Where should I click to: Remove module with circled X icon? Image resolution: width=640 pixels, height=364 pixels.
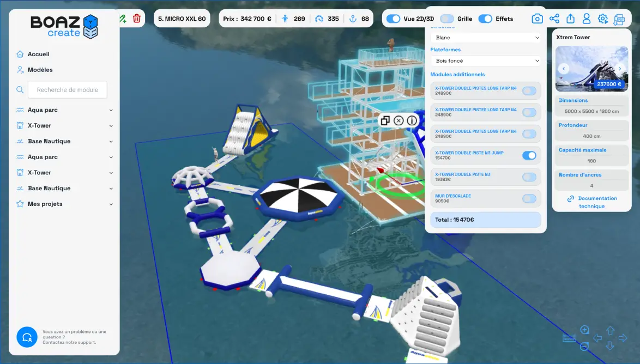[399, 120]
